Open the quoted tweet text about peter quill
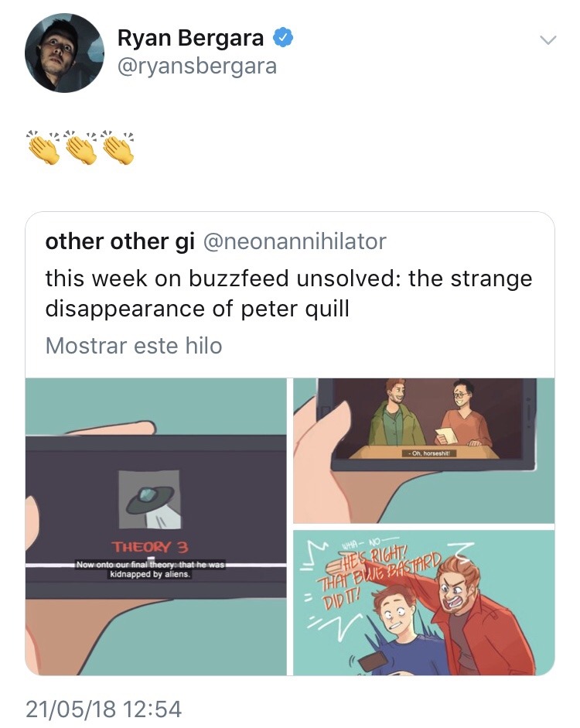The height and width of the screenshot is (728, 580). pyautogui.click(x=288, y=293)
